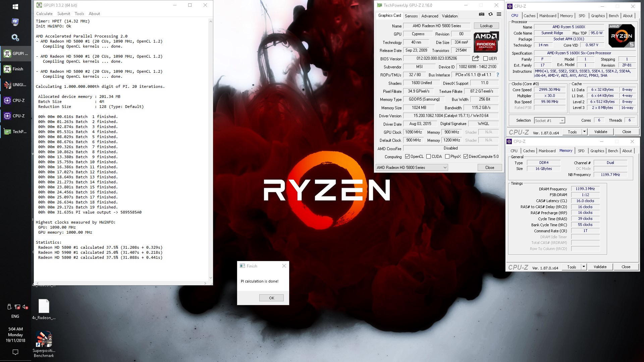
Task: Toggle the DirectCompute 5.0 checkbox
Action: (466, 157)
